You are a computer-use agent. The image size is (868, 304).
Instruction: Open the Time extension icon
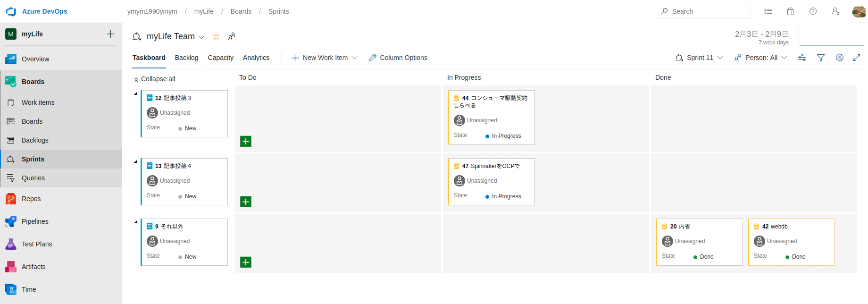click(x=11, y=289)
